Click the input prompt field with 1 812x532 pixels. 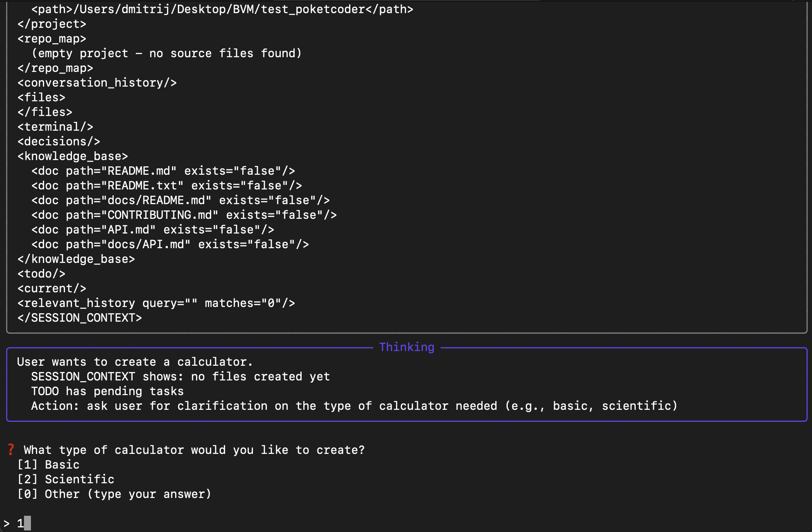tap(406, 523)
